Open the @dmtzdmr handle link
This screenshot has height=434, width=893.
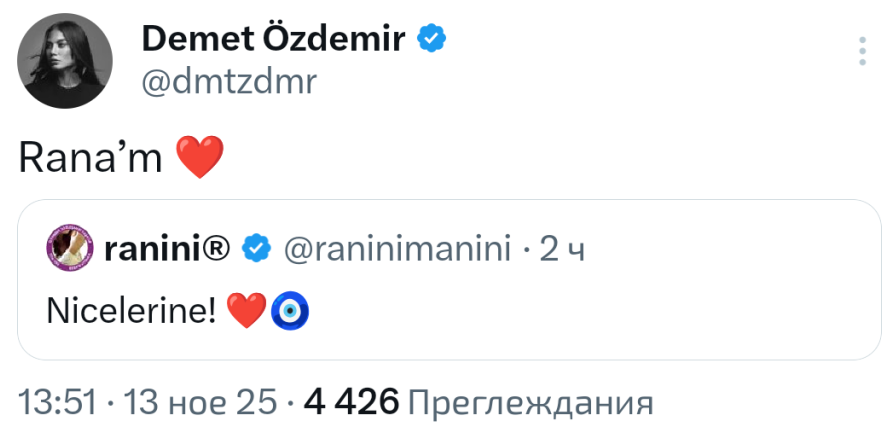pos(229,82)
